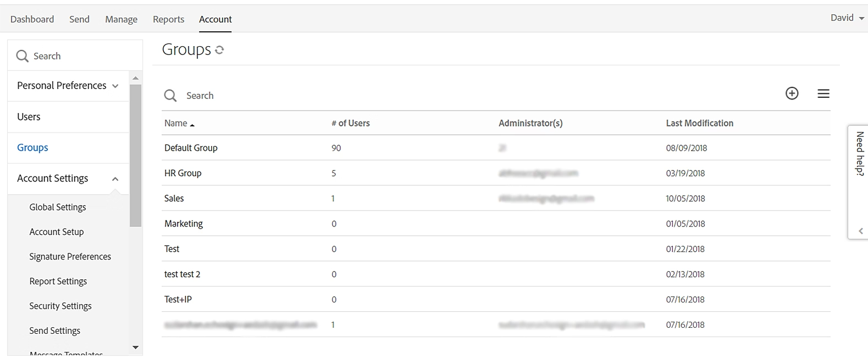Open the Send tab
Viewport: 868px width, 364px height.
pos(79,19)
